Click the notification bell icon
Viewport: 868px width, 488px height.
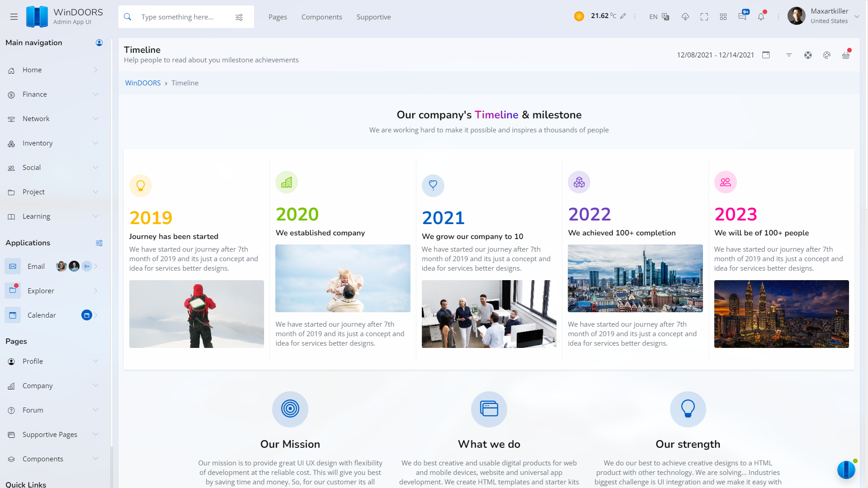761,17
